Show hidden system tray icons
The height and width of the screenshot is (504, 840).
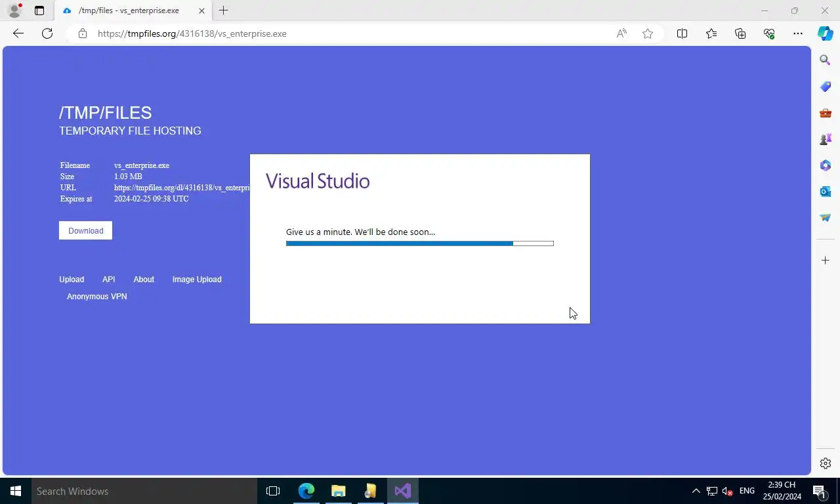click(696, 491)
